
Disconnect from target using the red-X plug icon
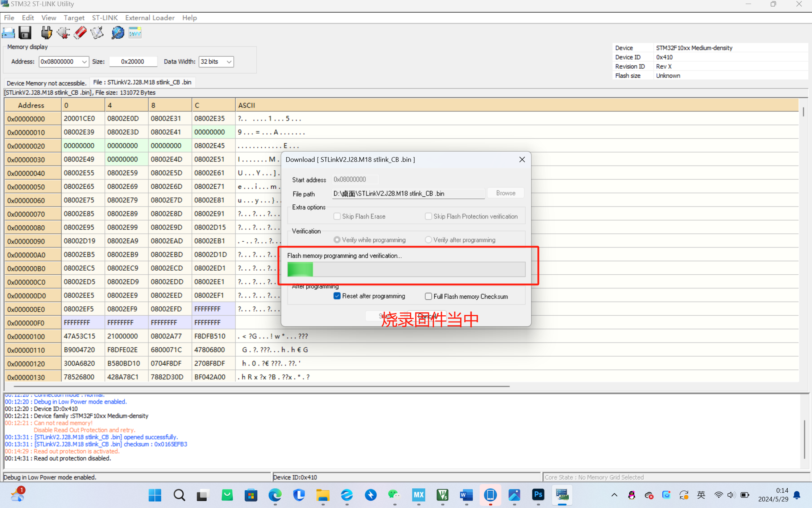(63, 33)
